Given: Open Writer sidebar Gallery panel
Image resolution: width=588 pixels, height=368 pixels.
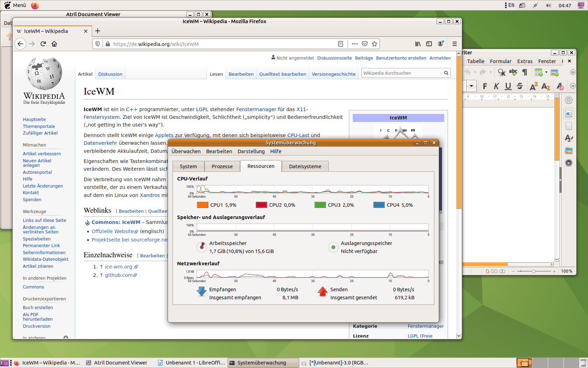Looking at the screenshot, I should [x=569, y=150].
